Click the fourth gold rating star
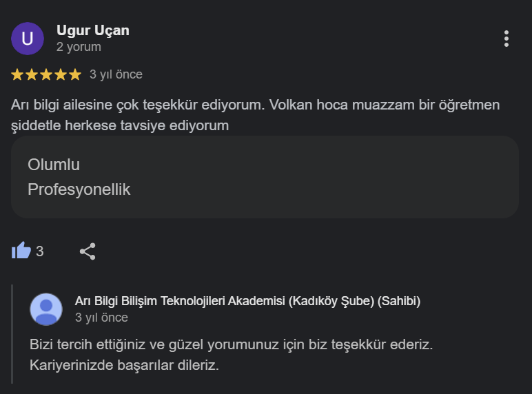The image size is (532, 394). 61,74
